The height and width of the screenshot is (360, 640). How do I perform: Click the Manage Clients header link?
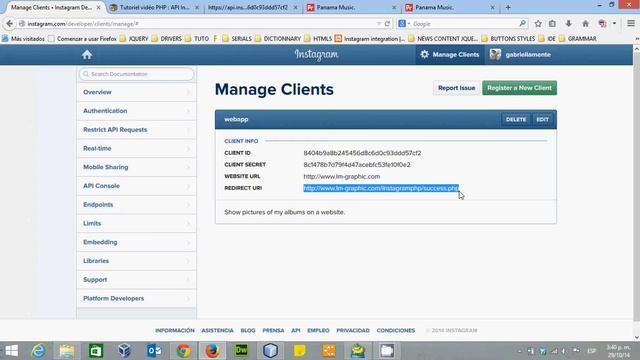pyautogui.click(x=450, y=54)
